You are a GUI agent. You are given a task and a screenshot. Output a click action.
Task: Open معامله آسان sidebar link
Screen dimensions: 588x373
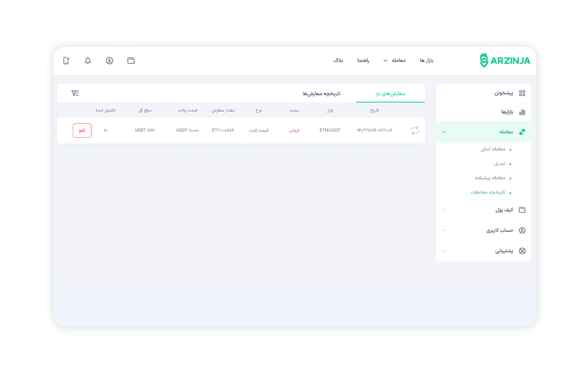point(493,149)
